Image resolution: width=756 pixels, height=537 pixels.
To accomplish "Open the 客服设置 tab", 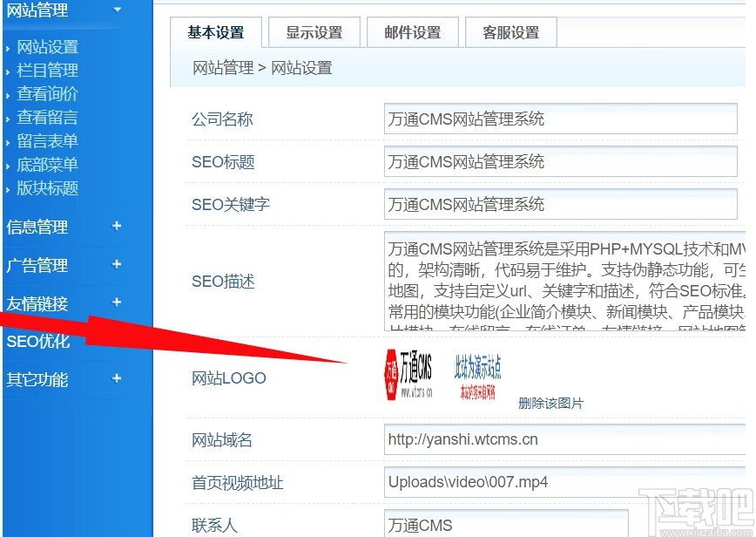I will (510, 31).
